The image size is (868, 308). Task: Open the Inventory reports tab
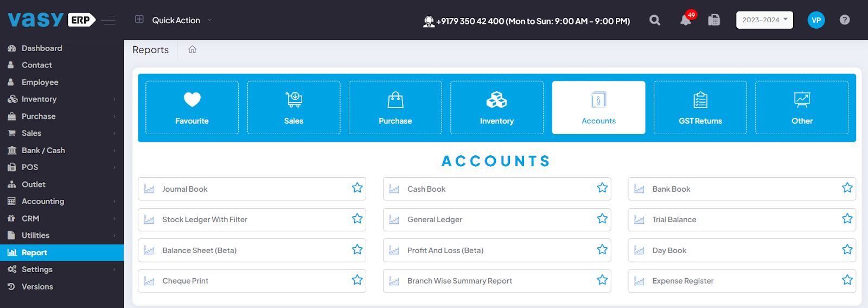click(x=497, y=108)
